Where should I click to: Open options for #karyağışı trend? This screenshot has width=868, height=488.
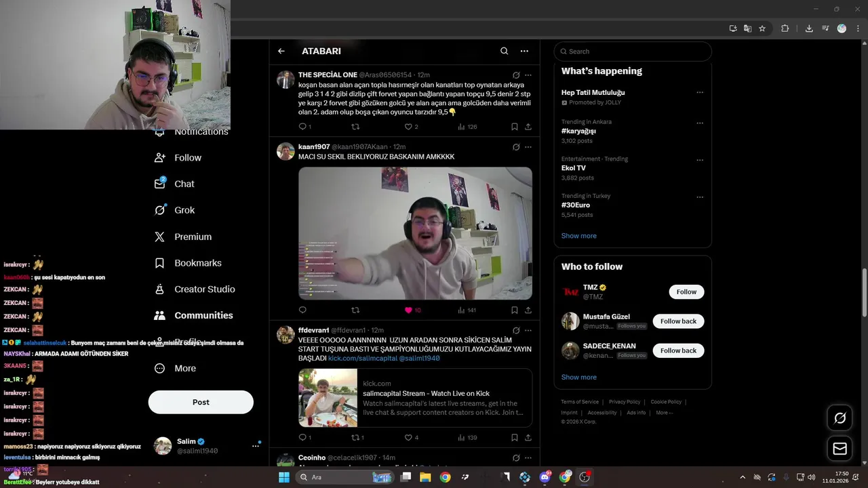point(700,123)
